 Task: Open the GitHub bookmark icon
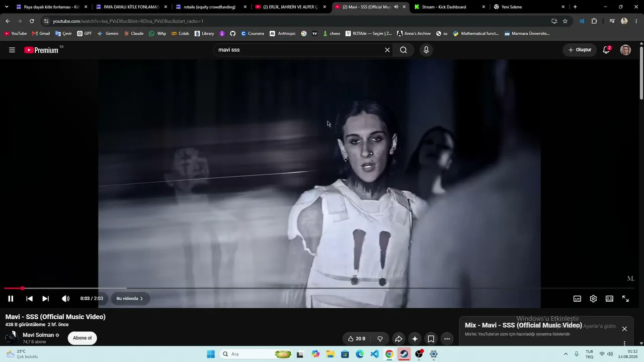pyautogui.click(x=232, y=34)
